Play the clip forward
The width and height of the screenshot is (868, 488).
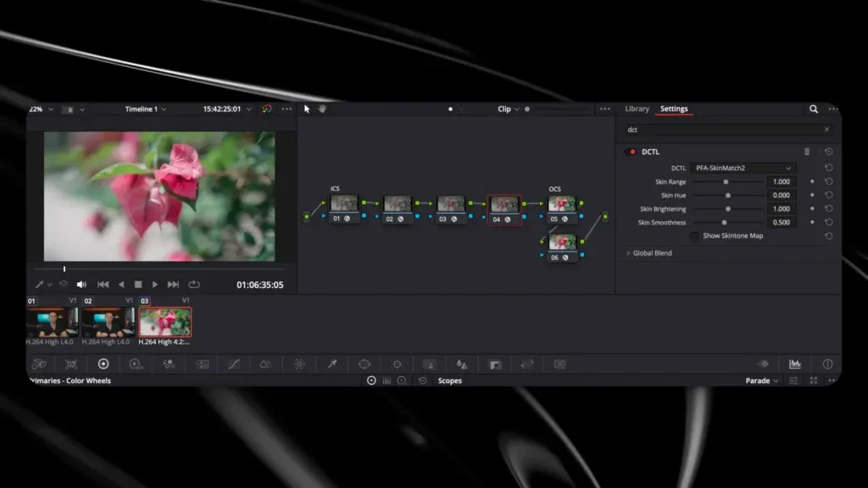155,285
